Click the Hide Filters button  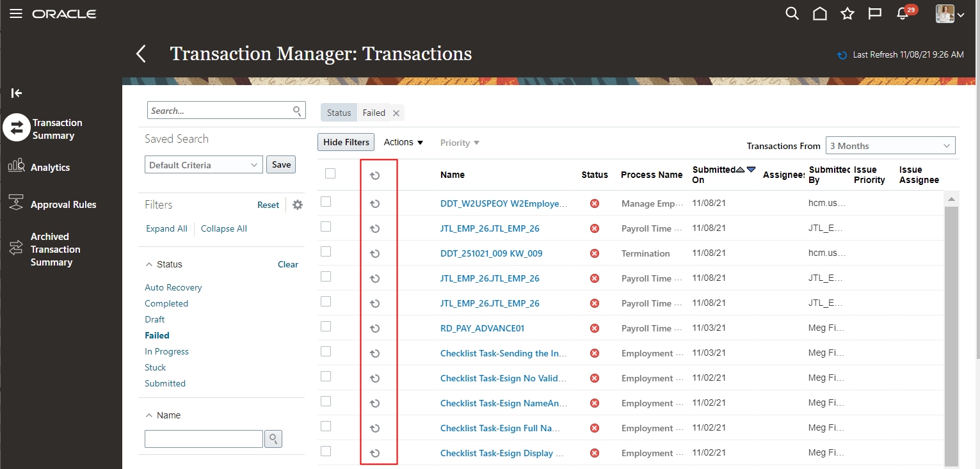pyautogui.click(x=346, y=142)
